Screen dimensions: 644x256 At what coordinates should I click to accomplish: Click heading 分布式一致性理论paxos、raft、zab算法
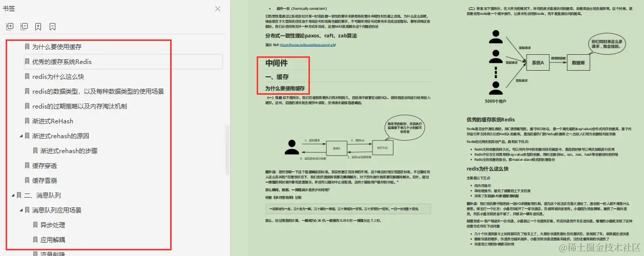click(311, 36)
